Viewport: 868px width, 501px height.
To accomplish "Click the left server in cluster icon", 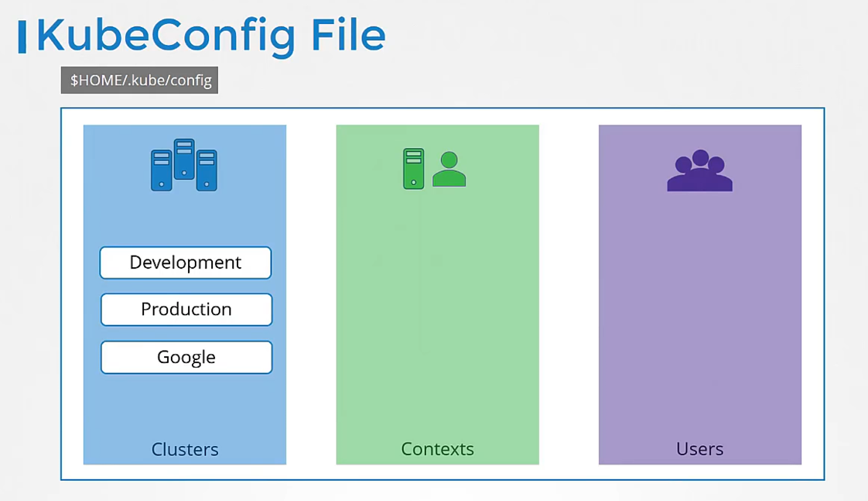I will [162, 170].
